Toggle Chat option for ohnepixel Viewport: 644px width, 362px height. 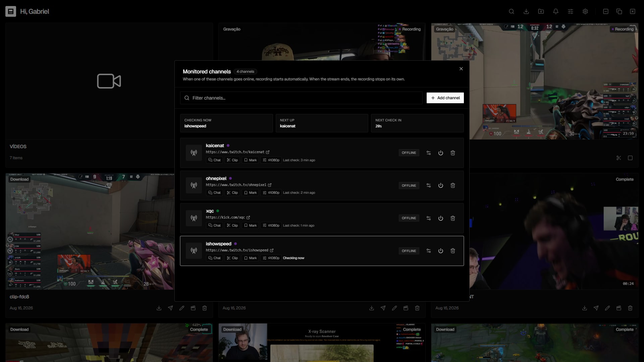coord(214,193)
